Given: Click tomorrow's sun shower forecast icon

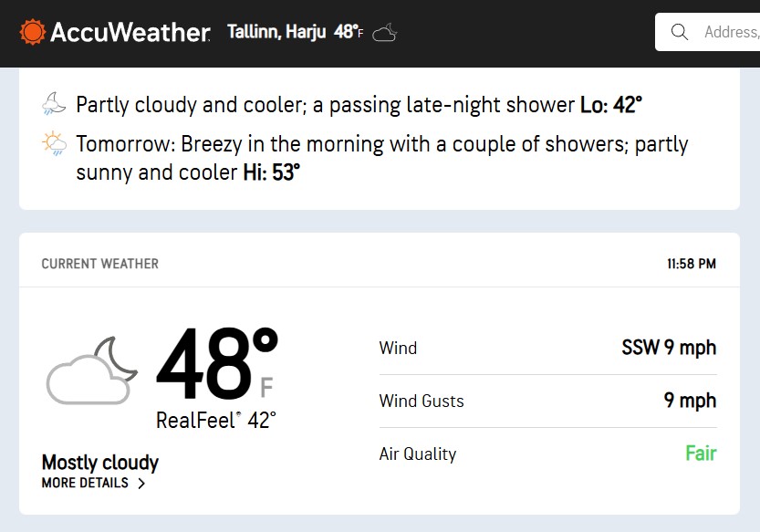Looking at the screenshot, I should (54, 144).
